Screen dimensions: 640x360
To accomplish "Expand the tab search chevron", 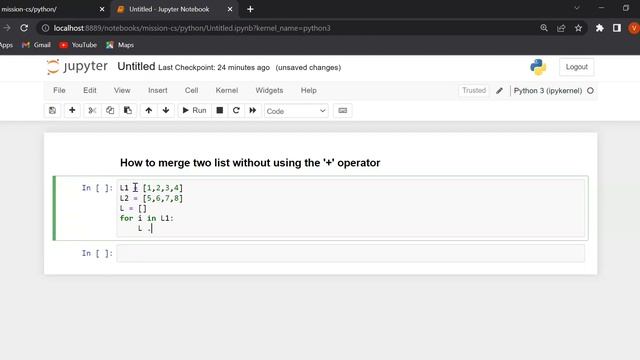I will 576,8.
